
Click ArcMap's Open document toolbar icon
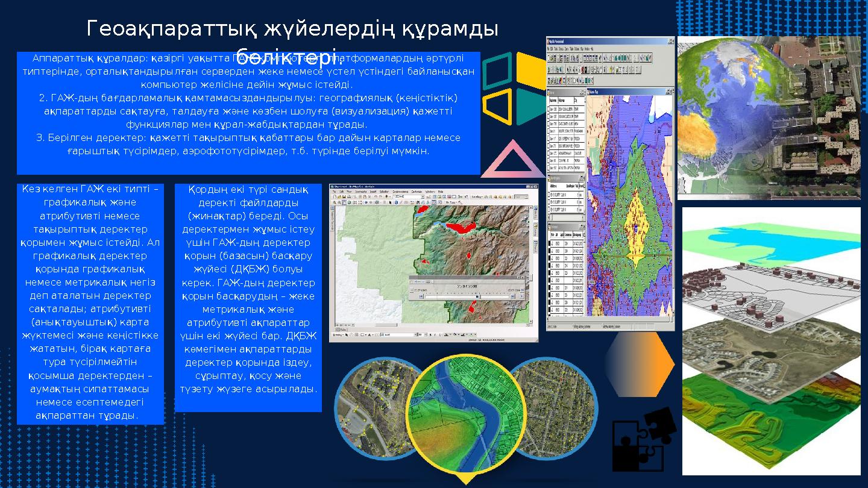339,197
